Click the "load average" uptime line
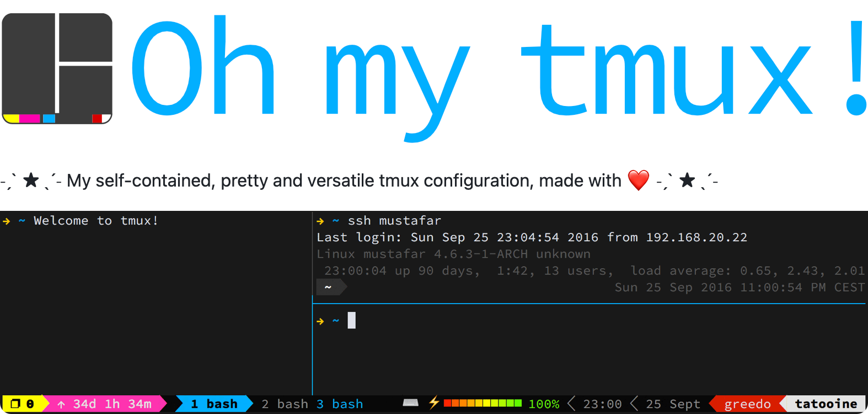This screenshot has height=414, width=868. [x=594, y=270]
